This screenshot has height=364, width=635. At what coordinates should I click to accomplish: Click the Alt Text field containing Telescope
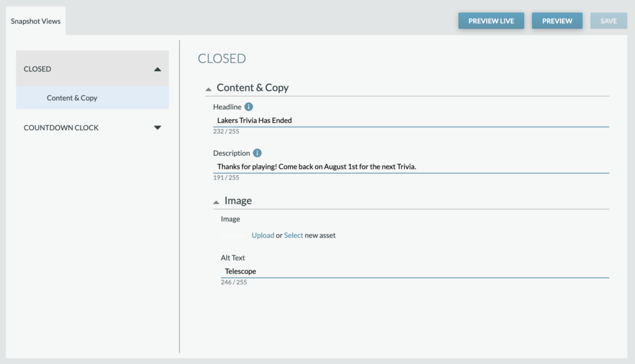pyautogui.click(x=415, y=271)
